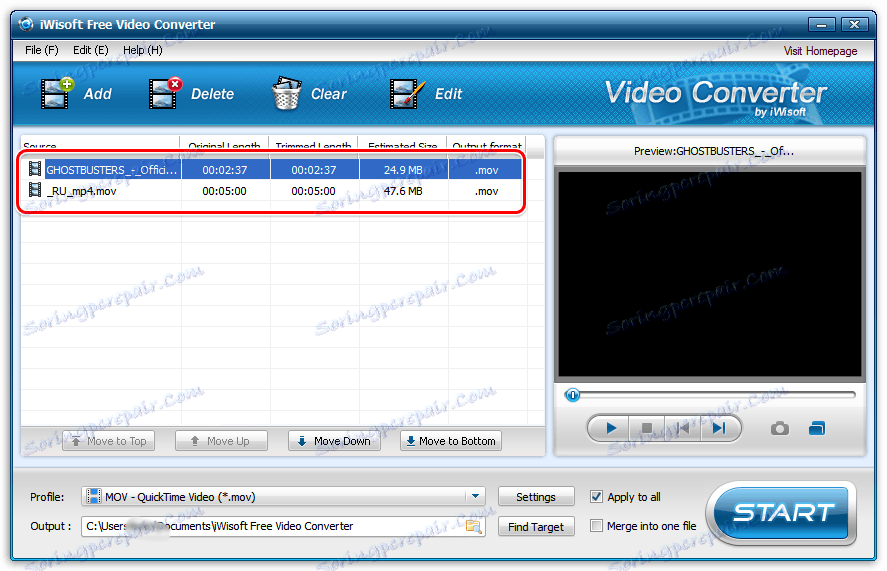Click the Output path field
The width and height of the screenshot is (887, 571).
pos(283,526)
